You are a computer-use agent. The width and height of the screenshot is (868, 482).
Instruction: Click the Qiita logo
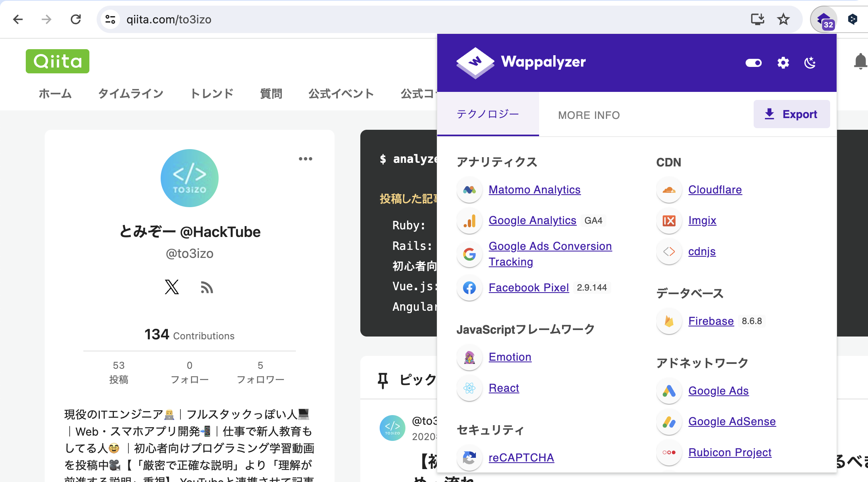tap(57, 61)
